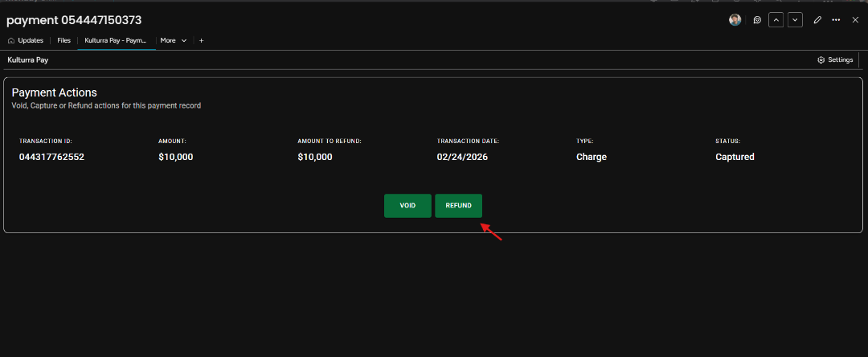
Task: Click the pencil edit icon
Action: click(x=817, y=20)
